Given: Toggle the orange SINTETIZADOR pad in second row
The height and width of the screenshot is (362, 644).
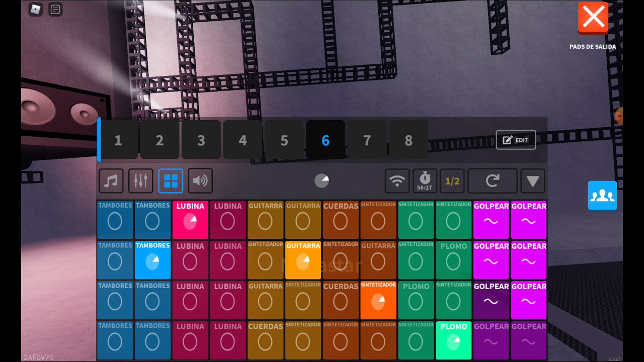Looking at the screenshot, I should (x=341, y=260).
